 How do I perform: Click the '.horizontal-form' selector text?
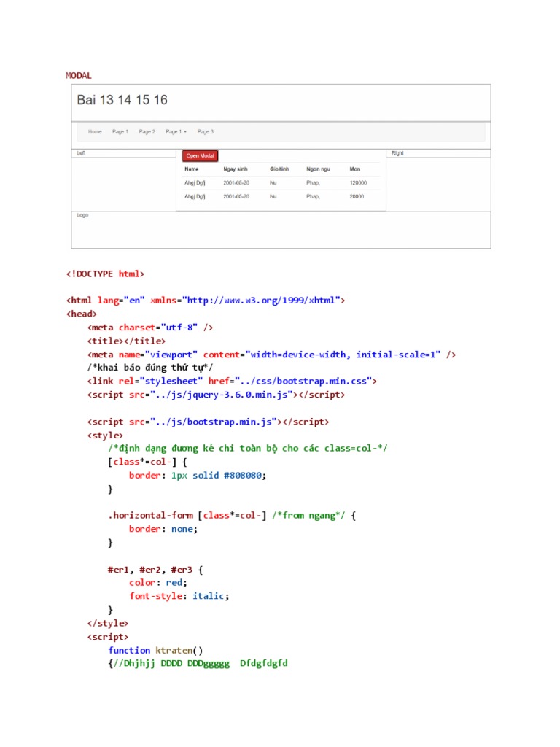point(150,516)
